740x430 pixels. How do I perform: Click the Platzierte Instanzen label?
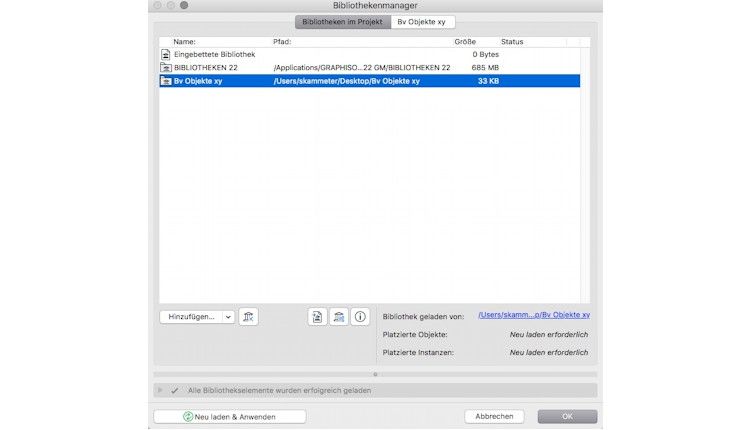tap(418, 352)
